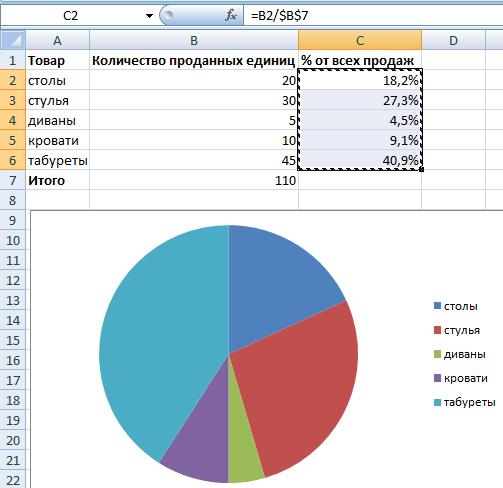Select row 1 header

coord(13,60)
